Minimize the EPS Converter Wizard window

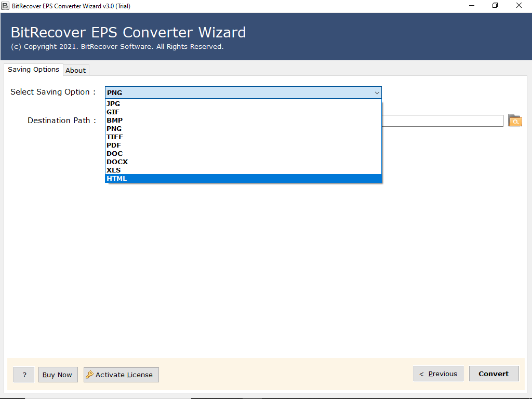(x=472, y=6)
